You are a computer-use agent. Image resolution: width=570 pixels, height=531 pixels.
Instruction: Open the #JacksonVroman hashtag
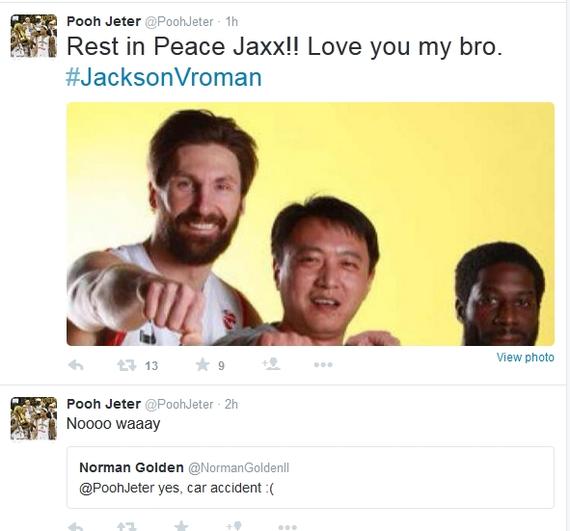[164, 77]
